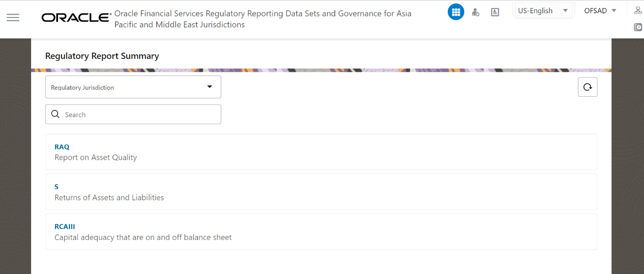Click the hierarchy icon at top right
Viewport: 644px width, 274px height.
[x=638, y=9]
